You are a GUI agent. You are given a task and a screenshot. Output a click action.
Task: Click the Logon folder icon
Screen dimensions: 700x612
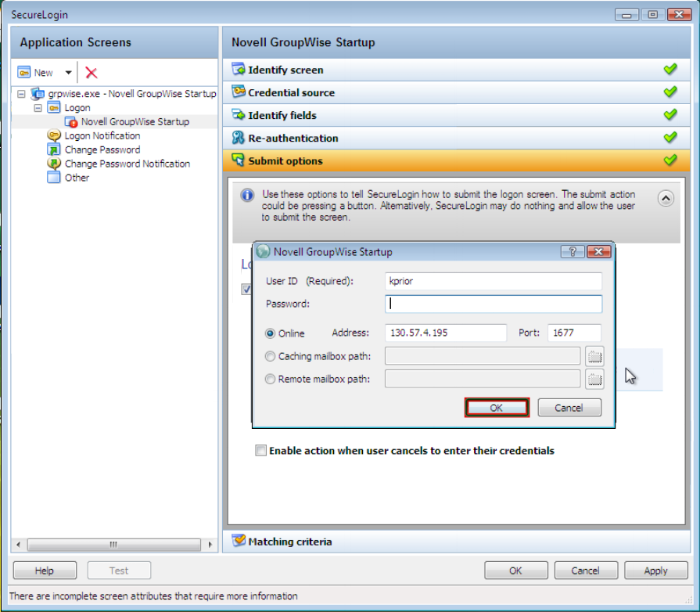[x=53, y=108]
